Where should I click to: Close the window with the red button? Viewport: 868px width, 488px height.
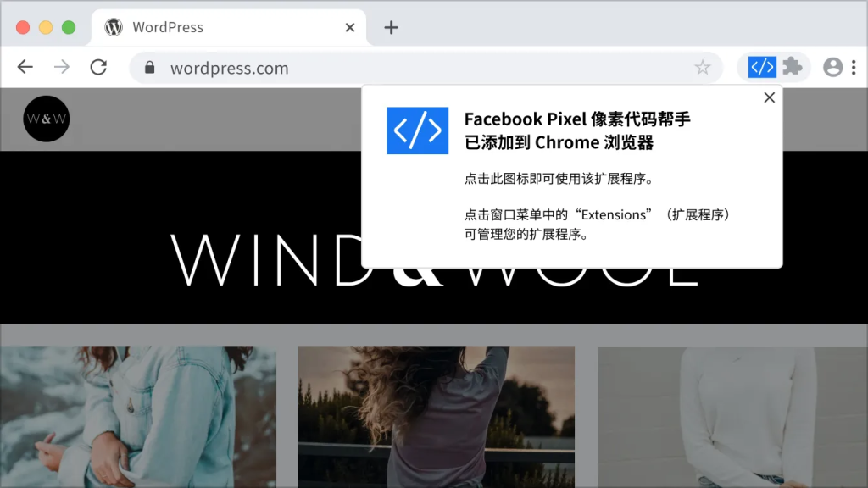click(23, 27)
